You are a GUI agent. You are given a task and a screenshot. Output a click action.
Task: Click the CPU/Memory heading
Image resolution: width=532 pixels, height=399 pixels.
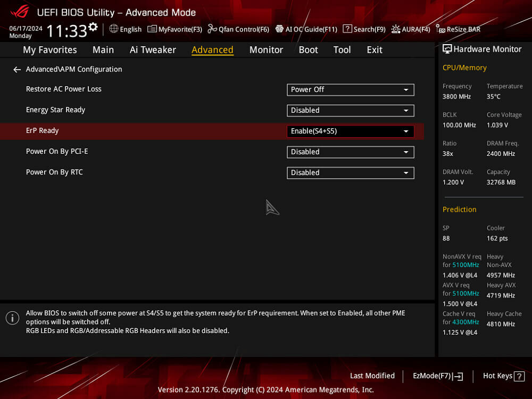[x=464, y=68]
